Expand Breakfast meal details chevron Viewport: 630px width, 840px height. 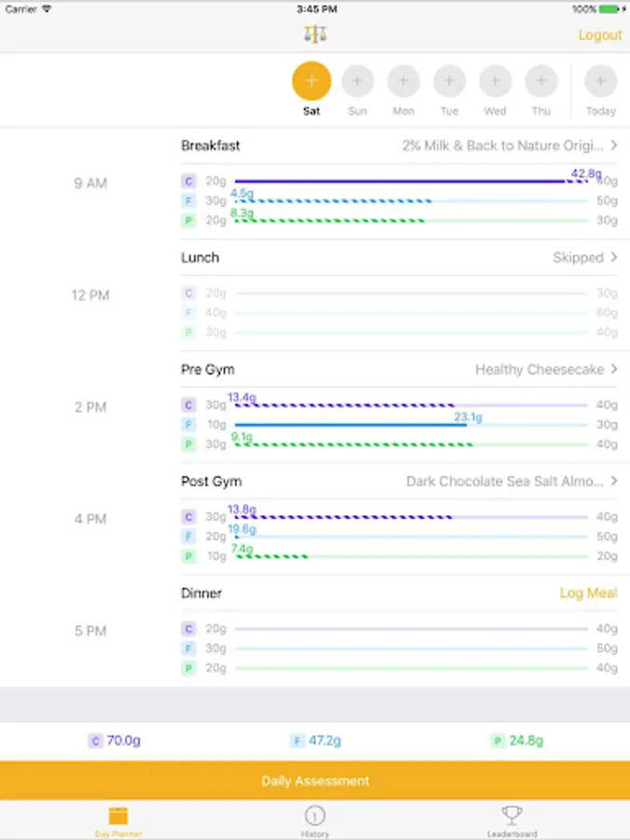click(613, 146)
